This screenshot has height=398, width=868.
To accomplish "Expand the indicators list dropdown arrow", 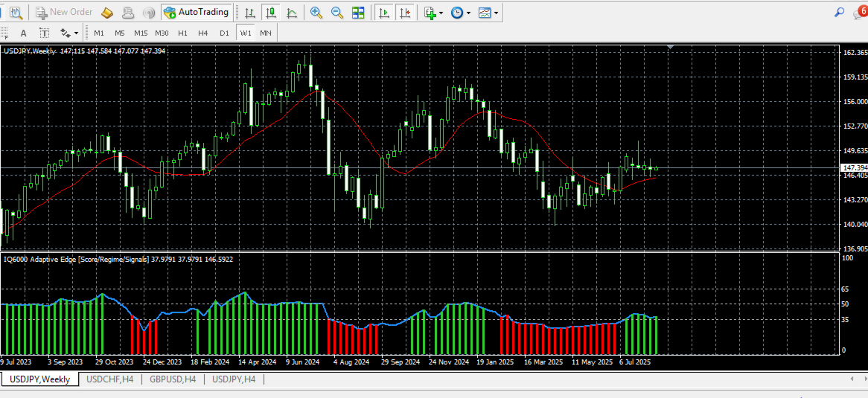I will coord(441,12).
